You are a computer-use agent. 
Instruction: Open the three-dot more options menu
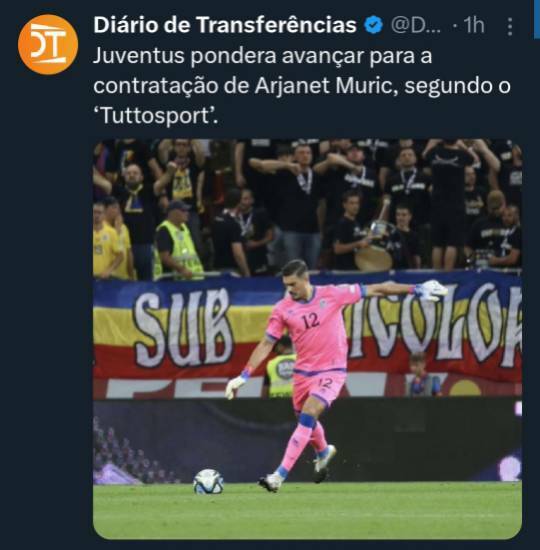pyautogui.click(x=510, y=26)
